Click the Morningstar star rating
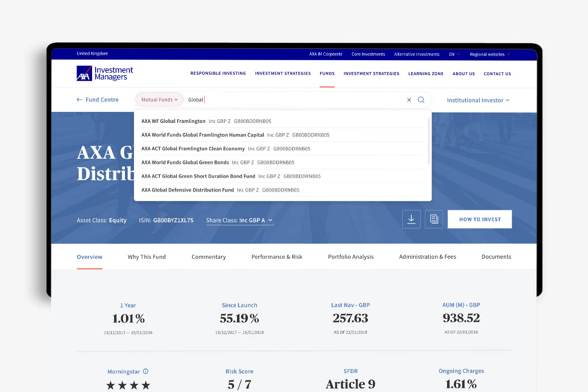Viewport: 588px width, 392px height. coord(128,385)
